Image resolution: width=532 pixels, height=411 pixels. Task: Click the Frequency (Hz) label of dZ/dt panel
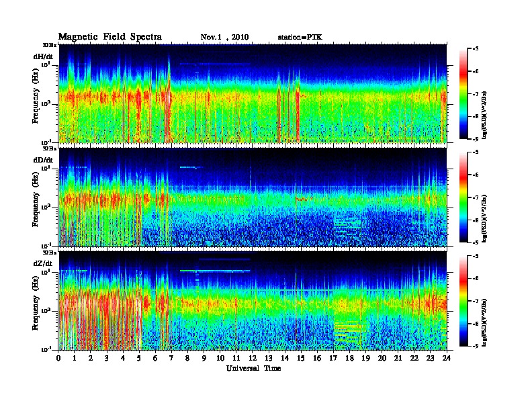click(x=36, y=304)
